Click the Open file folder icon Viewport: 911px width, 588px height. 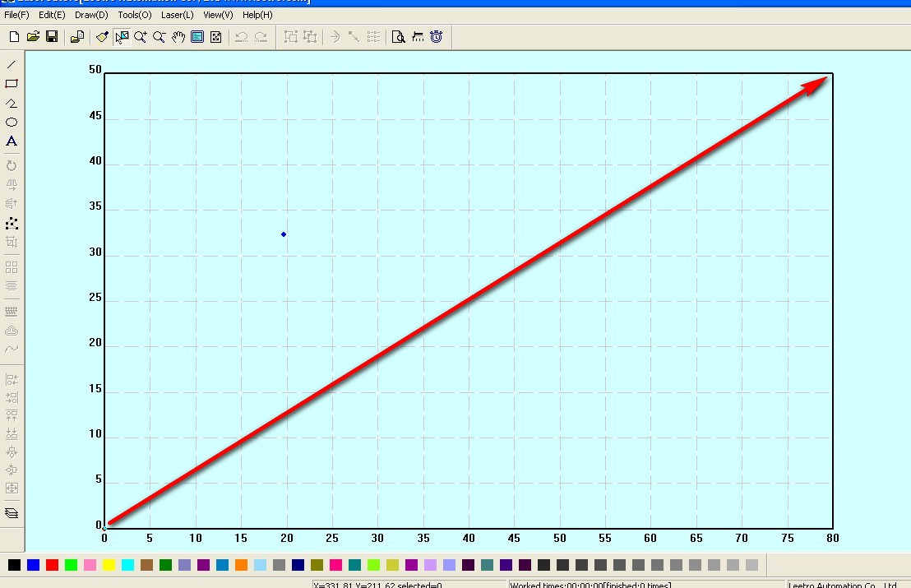point(34,36)
